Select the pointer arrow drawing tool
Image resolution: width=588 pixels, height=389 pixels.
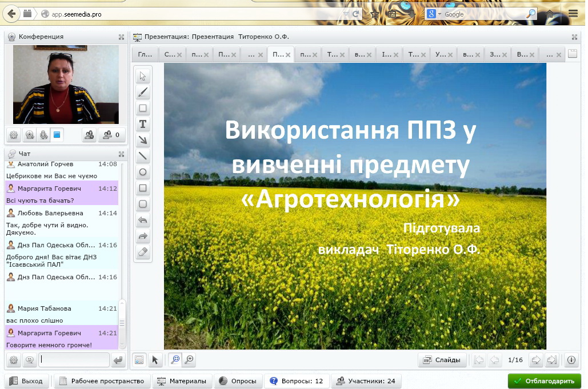coord(143,77)
